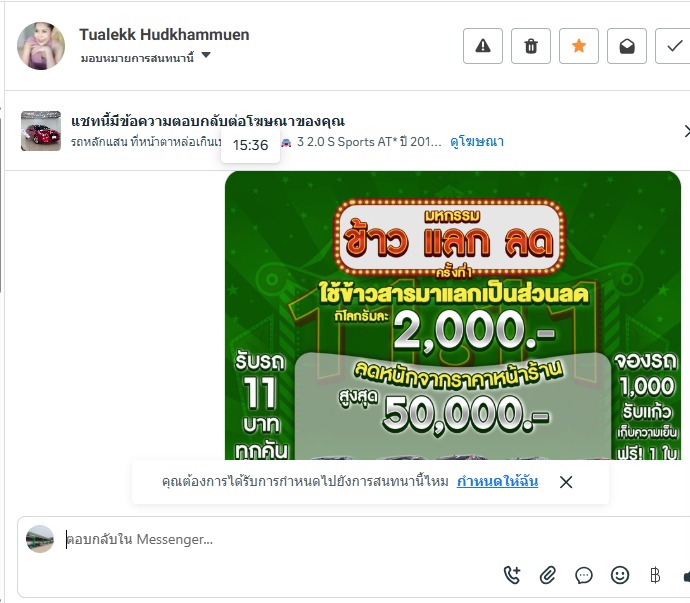690x603 pixels.
Task: Open the emoji picker smiley icon
Action: coord(620,575)
